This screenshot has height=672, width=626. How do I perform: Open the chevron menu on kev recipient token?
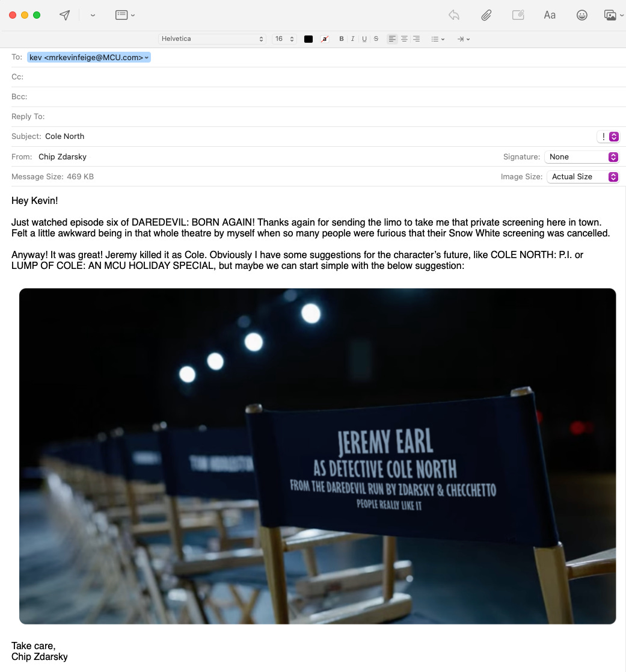pos(147,57)
